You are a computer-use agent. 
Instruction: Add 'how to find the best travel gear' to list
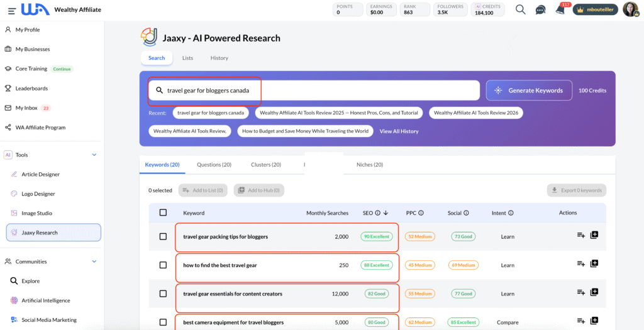(580, 263)
